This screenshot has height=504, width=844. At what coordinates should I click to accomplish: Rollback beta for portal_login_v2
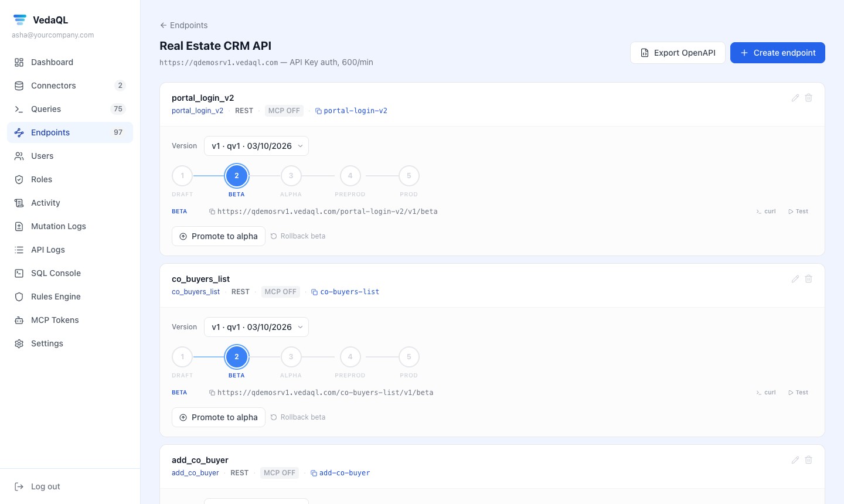[298, 236]
